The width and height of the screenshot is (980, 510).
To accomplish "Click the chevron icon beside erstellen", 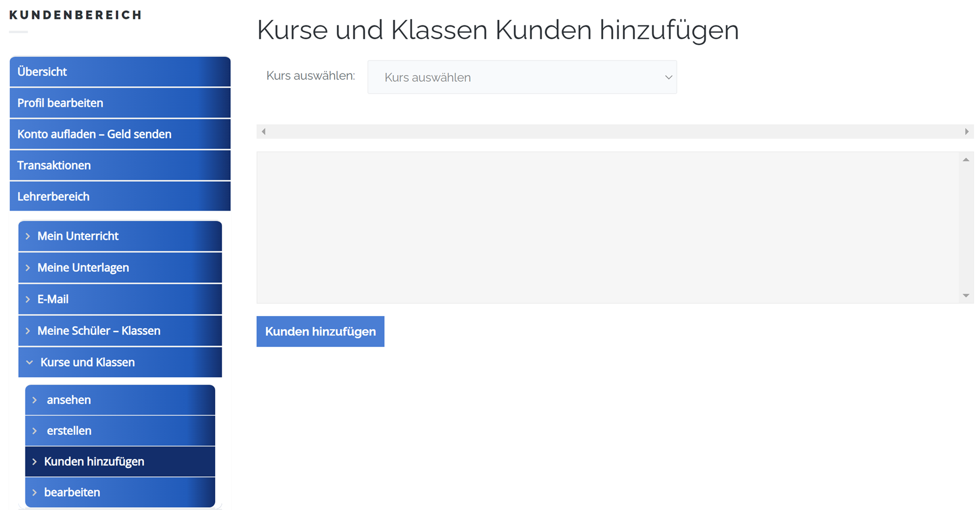I will tap(35, 431).
